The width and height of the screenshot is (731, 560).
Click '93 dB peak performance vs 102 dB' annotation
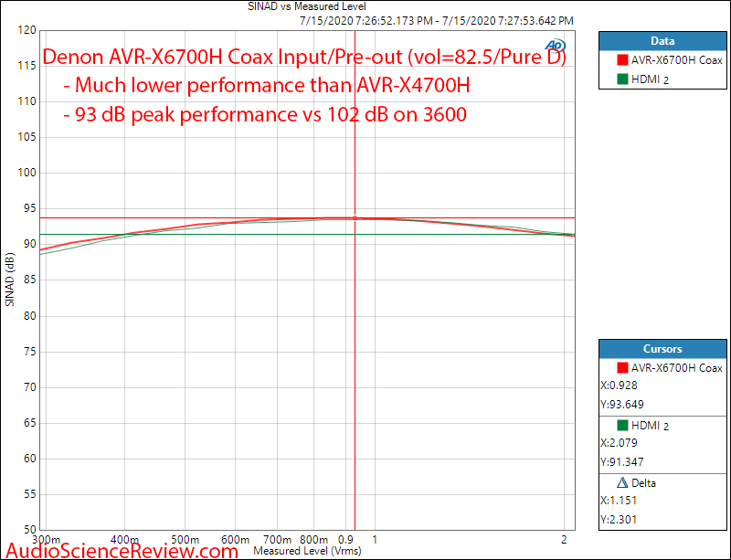(x=232, y=114)
